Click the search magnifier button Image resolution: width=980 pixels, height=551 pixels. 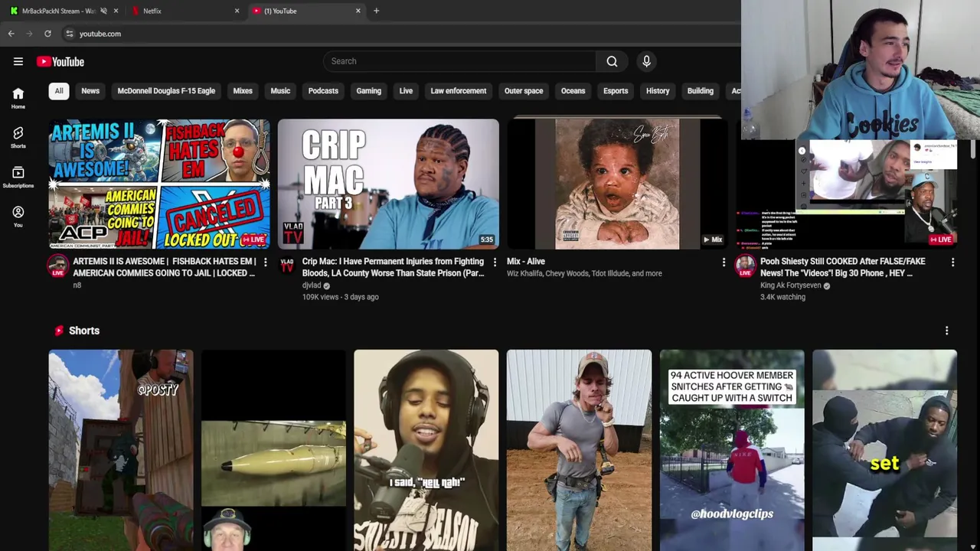(612, 61)
